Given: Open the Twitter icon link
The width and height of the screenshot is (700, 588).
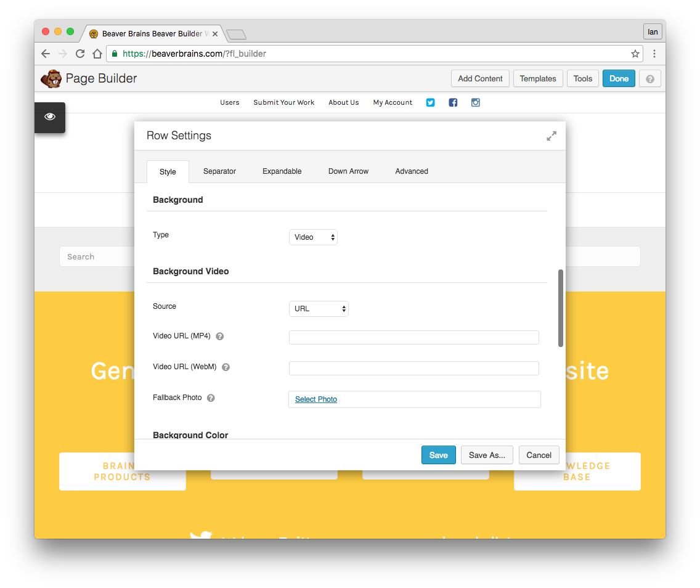Looking at the screenshot, I should click(430, 103).
